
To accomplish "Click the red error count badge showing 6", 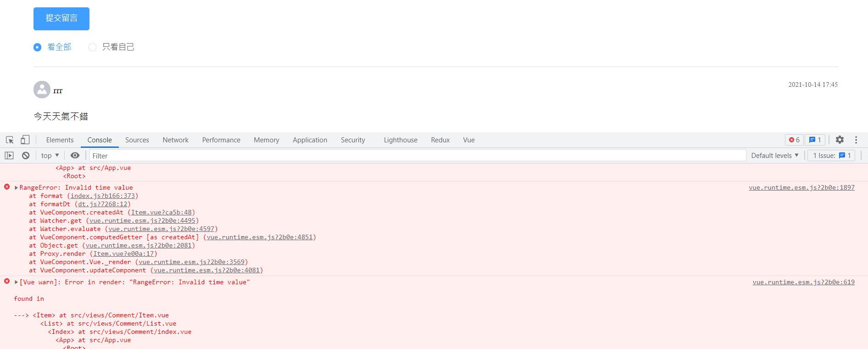I will coord(794,140).
